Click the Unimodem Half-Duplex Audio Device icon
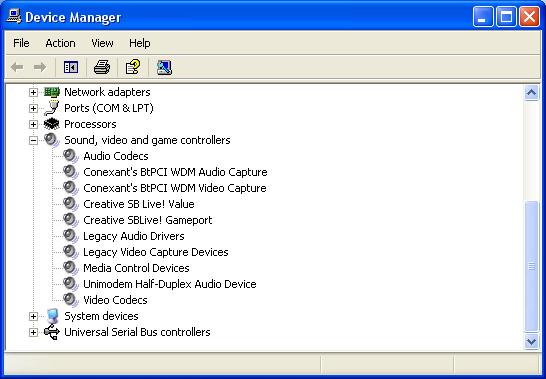Viewport: 546px width, 379px height. 71,284
